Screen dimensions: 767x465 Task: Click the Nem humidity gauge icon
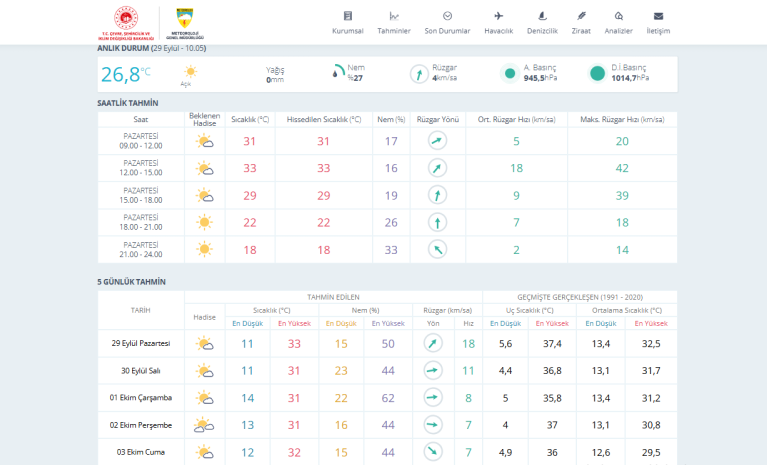(338, 71)
